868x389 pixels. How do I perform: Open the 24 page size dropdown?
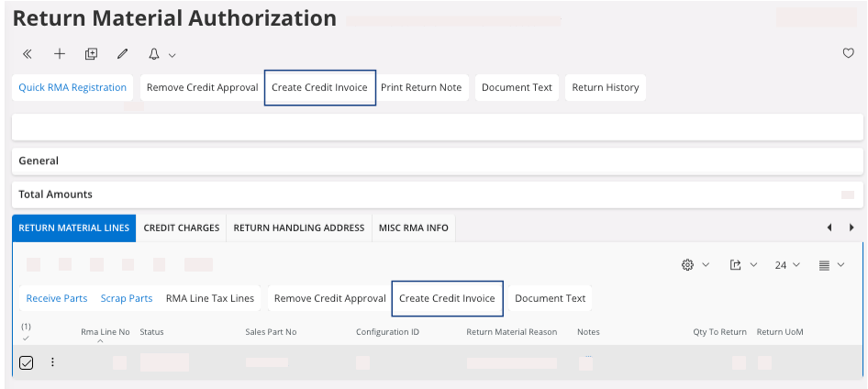pyautogui.click(x=787, y=265)
